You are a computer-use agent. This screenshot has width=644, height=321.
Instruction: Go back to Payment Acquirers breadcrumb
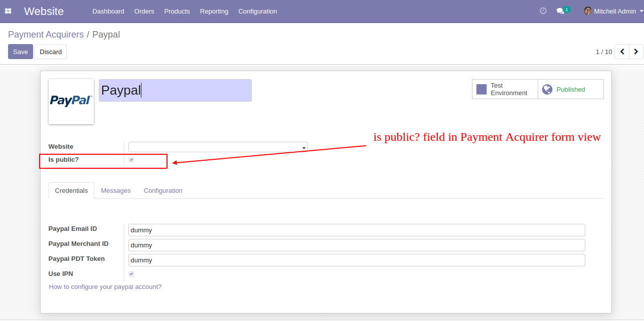[x=46, y=35]
